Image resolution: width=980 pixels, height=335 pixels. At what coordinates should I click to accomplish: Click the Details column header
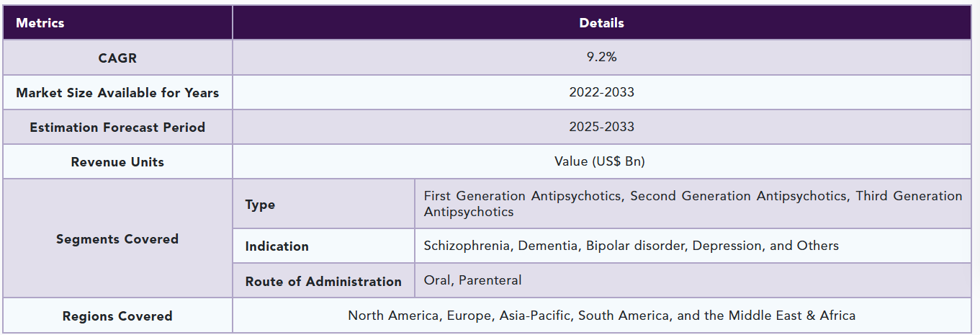pyautogui.click(x=601, y=23)
